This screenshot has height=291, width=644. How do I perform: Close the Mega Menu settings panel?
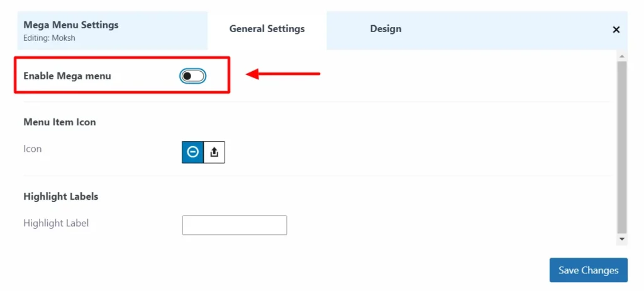point(616,30)
